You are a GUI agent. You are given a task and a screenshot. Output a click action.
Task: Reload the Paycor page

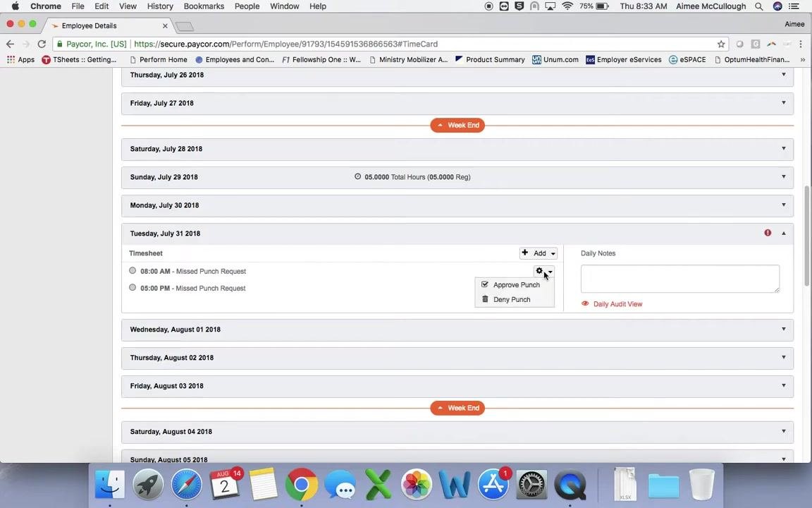click(42, 44)
